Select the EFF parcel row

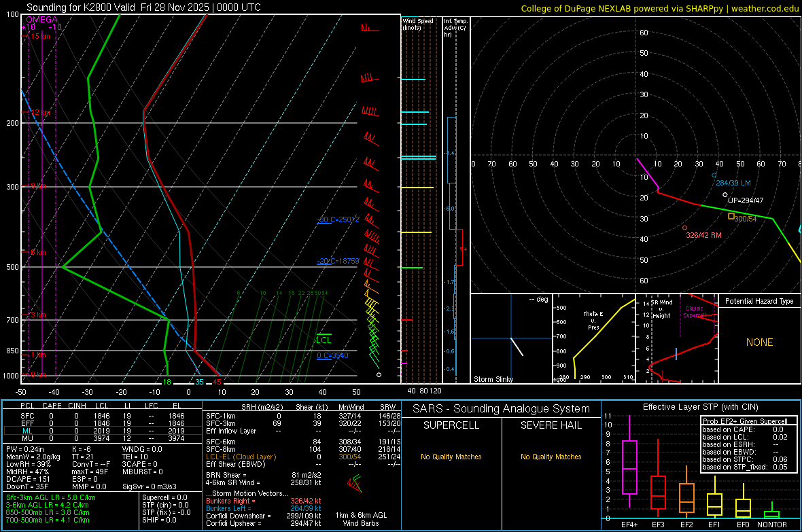coord(103,423)
